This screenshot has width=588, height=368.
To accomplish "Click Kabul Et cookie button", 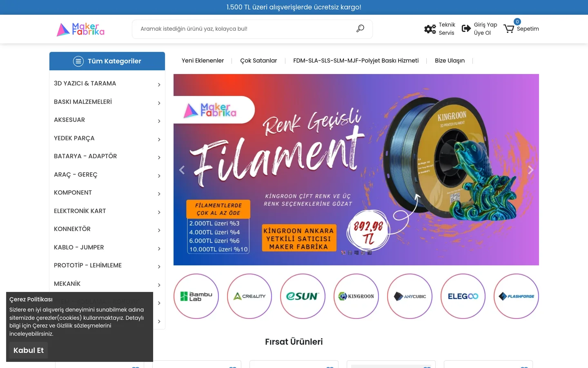I will (29, 350).
